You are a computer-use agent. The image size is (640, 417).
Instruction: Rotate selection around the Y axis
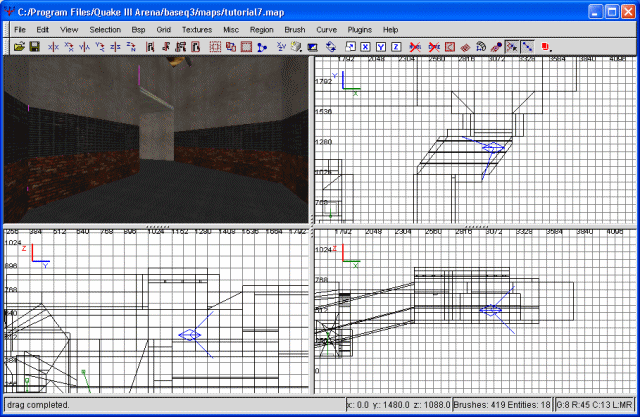[x=100, y=47]
